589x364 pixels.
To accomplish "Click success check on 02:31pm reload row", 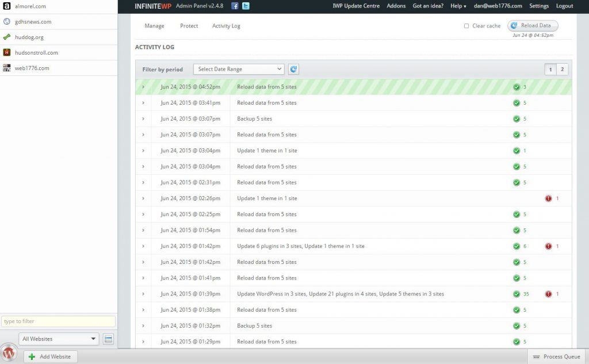I will coord(517,182).
